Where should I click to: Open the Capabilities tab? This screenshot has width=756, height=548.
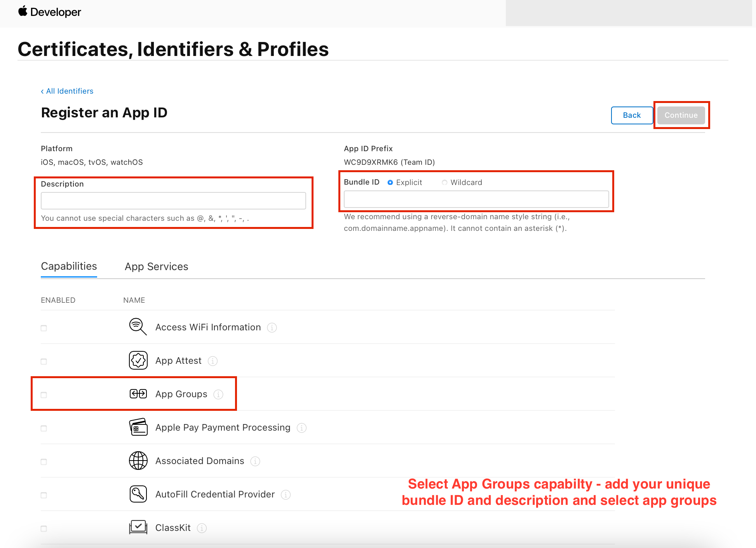[69, 267]
